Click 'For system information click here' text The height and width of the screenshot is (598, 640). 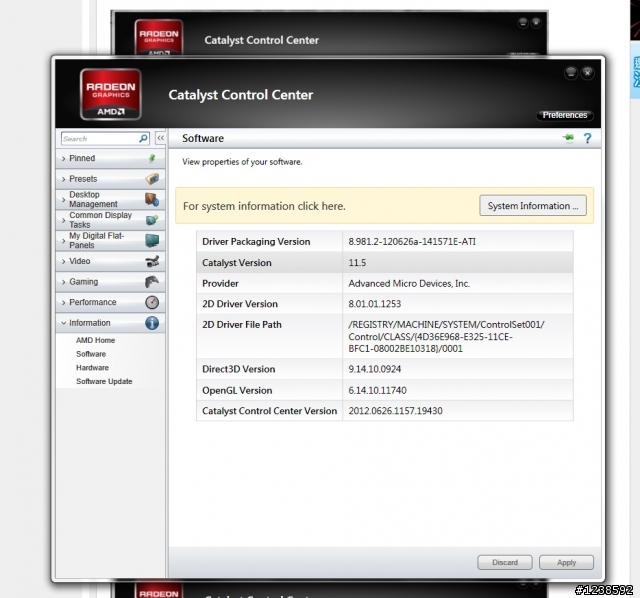pos(264,206)
